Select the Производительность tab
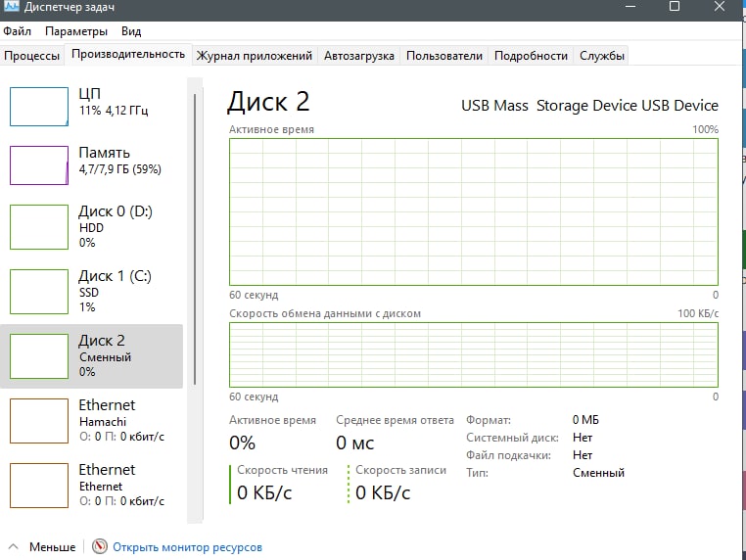 tap(128, 54)
